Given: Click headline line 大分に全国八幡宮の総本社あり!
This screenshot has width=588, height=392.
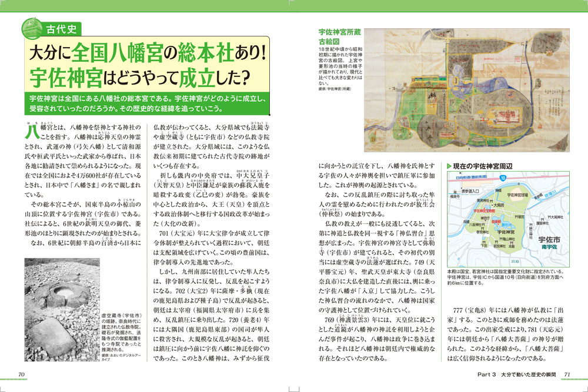Looking at the screenshot, I should 148,52.
